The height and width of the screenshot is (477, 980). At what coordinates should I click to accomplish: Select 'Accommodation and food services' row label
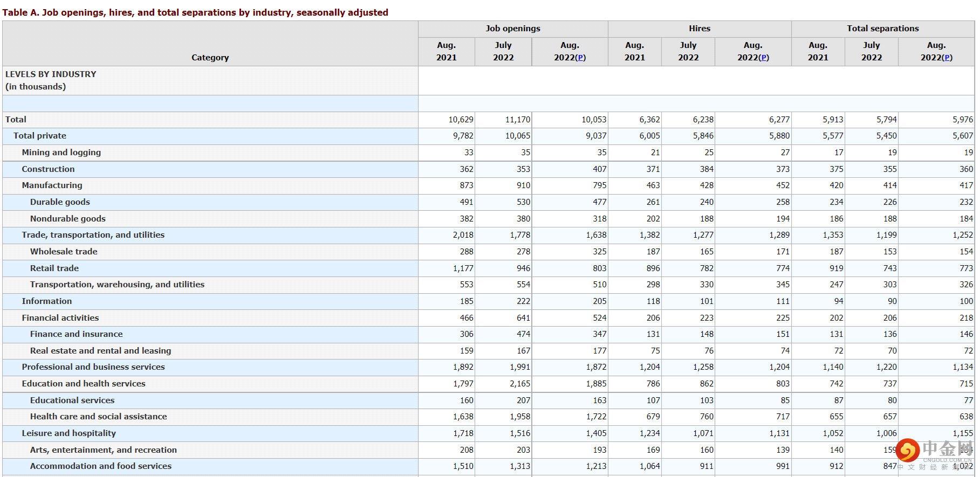click(101, 466)
